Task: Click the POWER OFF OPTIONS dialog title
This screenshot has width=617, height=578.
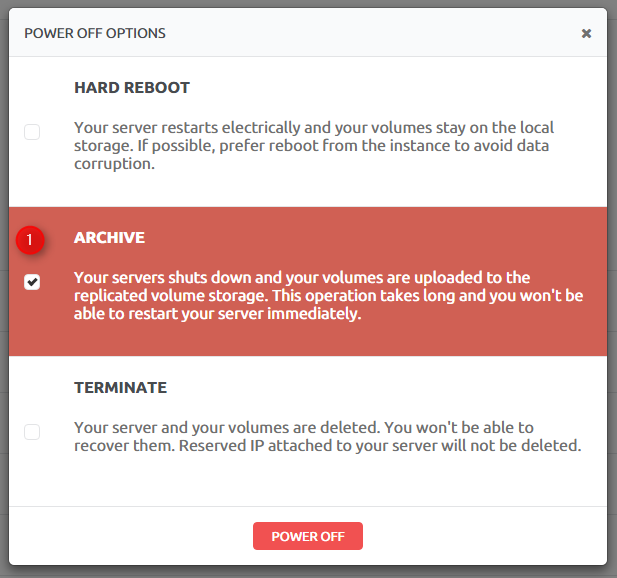Action: click(x=95, y=33)
